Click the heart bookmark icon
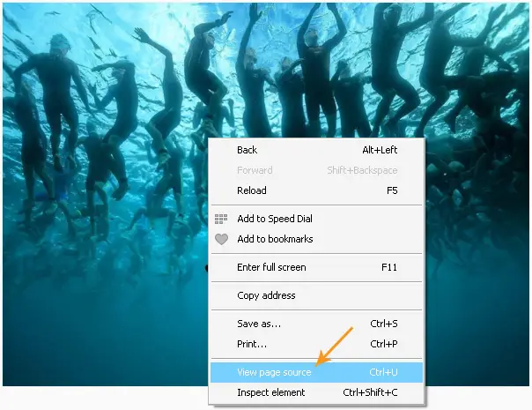Viewport: 532px width, 410px height. point(221,240)
